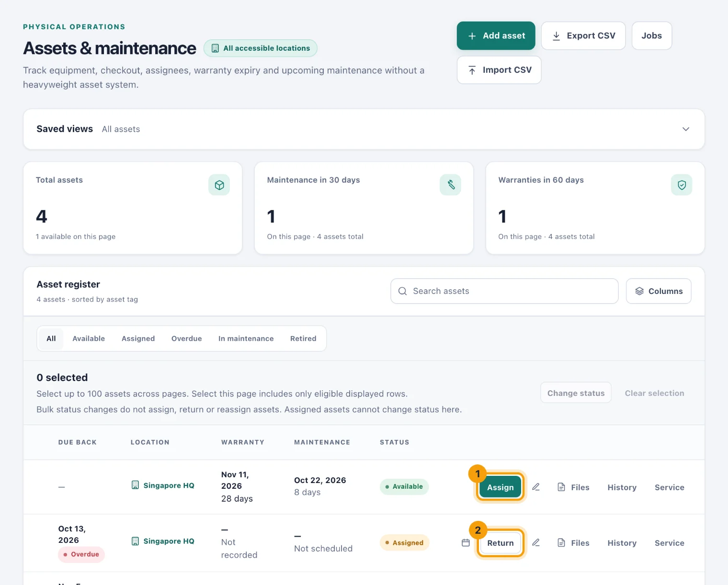Viewport: 728px width, 585px height.
Task: Click the wrench icon on Maintenance card
Action: 450,185
